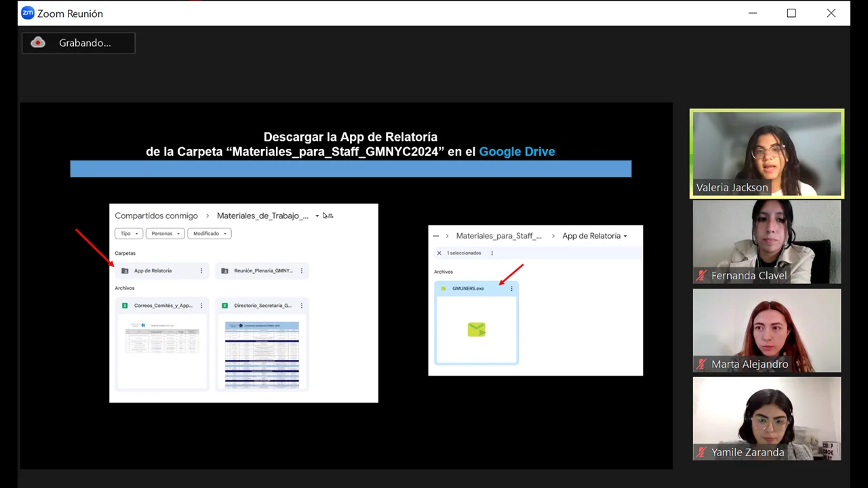Click the recording cloud icon
868x488 pixels.
tap(39, 43)
